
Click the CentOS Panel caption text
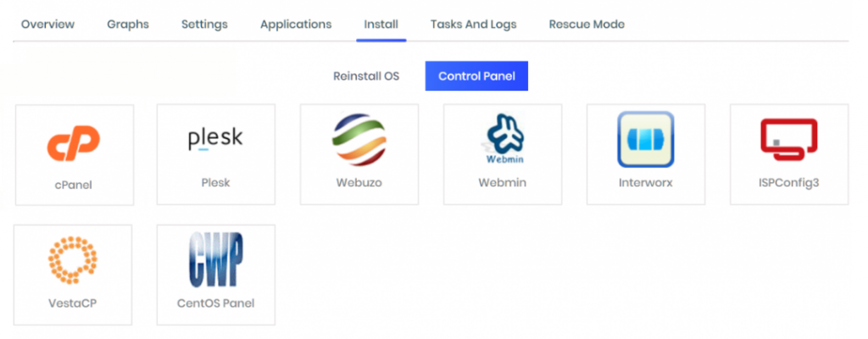pyautogui.click(x=215, y=303)
